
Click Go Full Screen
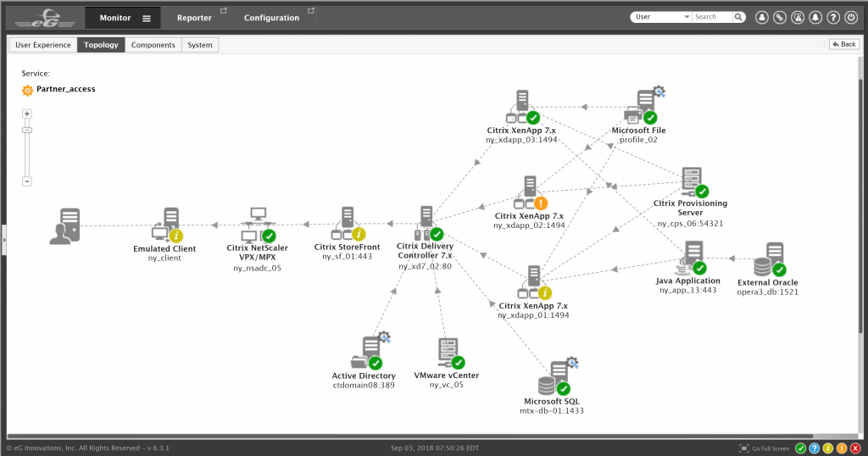click(x=765, y=448)
